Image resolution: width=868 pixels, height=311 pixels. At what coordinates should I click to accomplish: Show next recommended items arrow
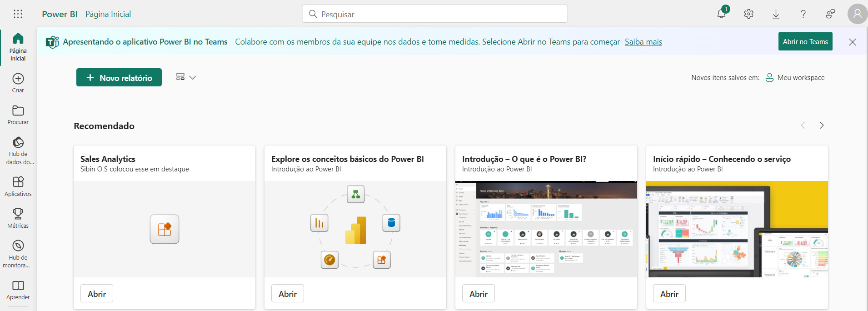[822, 125]
